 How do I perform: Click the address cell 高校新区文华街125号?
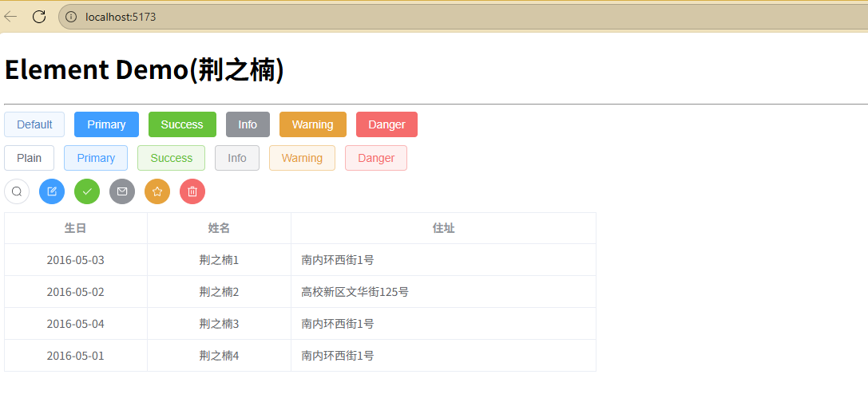coord(355,292)
